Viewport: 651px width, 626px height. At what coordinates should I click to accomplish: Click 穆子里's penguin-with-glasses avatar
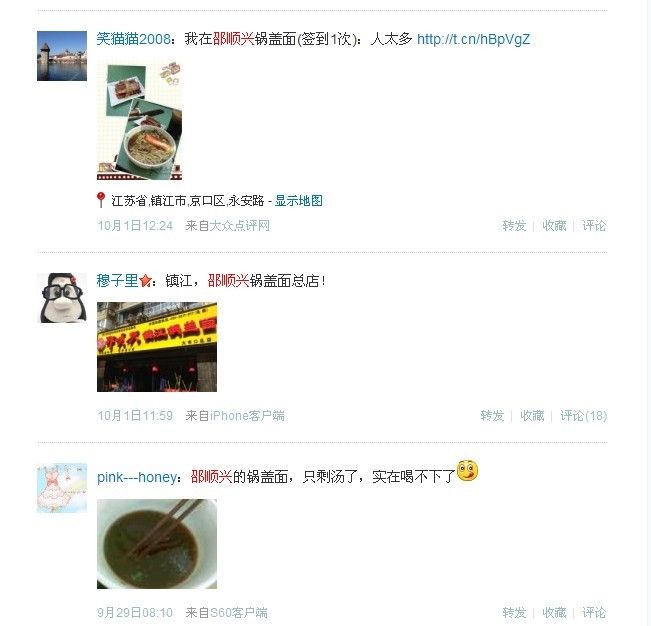click(x=62, y=298)
